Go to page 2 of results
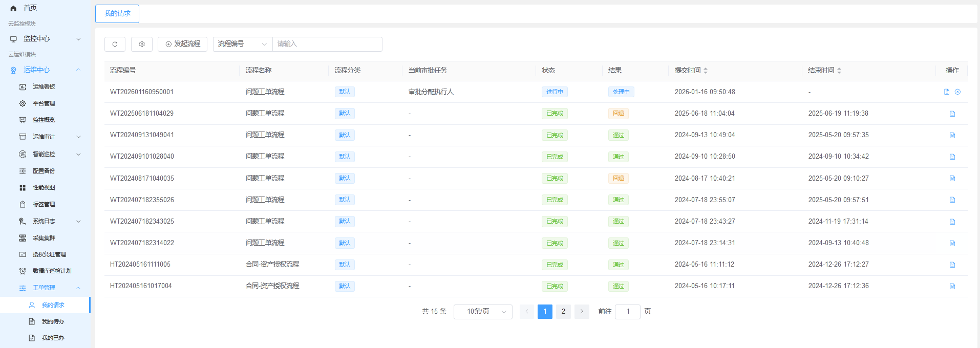980x348 pixels. [x=563, y=312]
